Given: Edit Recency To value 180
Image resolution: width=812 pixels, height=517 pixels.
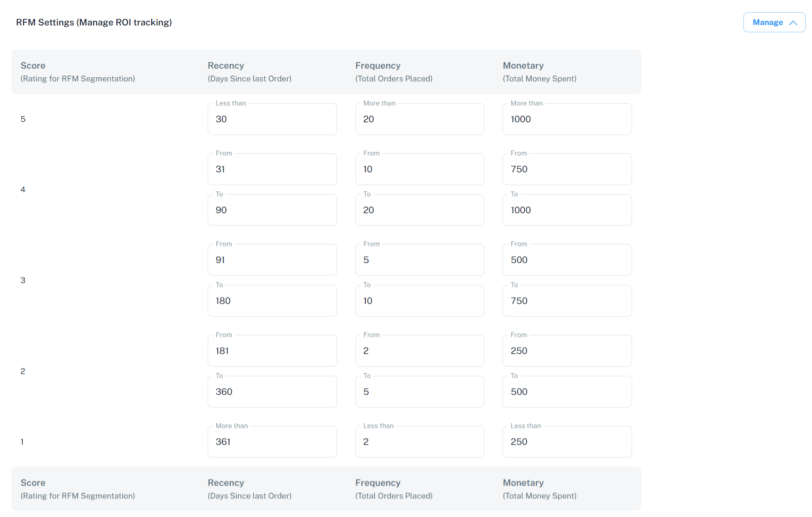Looking at the screenshot, I should click(x=272, y=301).
